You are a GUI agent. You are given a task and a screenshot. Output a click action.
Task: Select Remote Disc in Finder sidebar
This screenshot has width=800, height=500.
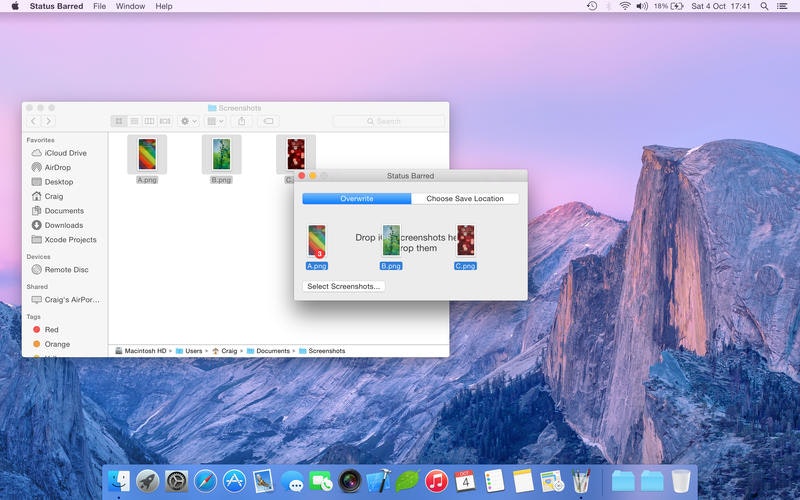[60, 269]
